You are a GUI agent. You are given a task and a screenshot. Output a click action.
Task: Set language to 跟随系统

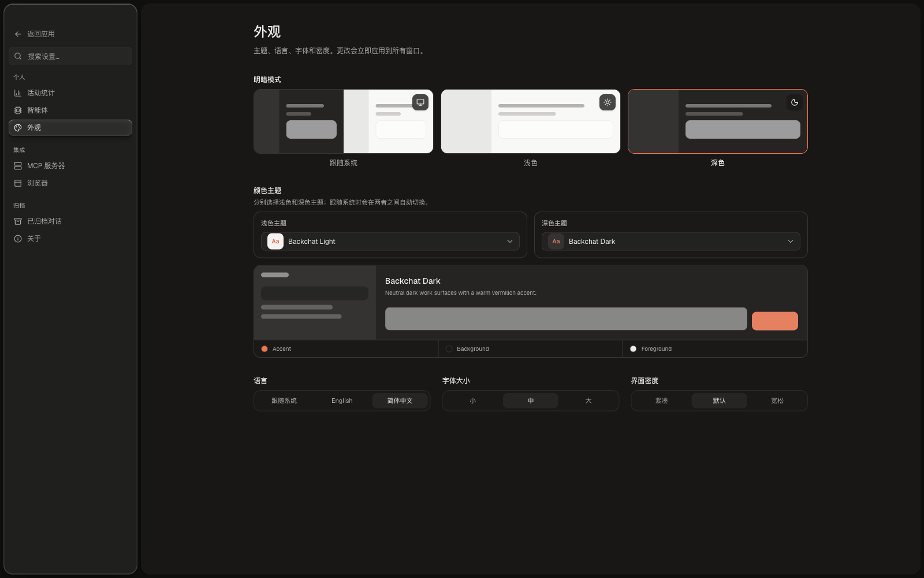[x=284, y=401]
